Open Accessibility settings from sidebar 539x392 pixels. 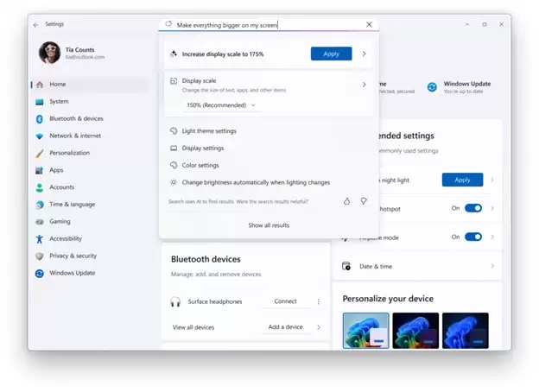click(66, 238)
